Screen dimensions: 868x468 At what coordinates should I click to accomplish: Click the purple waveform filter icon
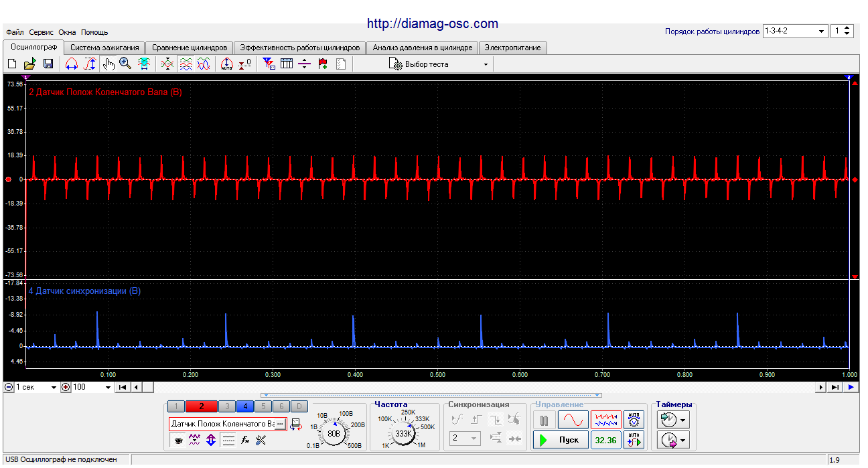[x=194, y=440]
